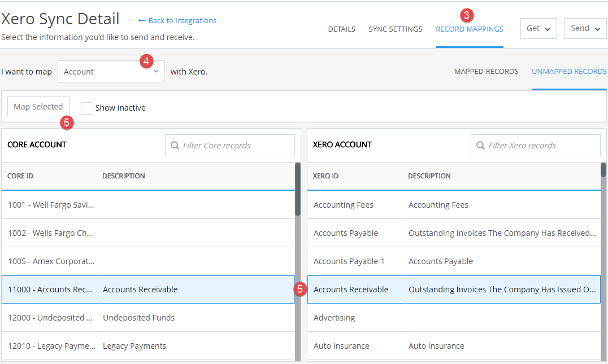Screen dimensions: 608x364
Task: Select the Xero ID Accounts Payable
Action: click(346, 233)
